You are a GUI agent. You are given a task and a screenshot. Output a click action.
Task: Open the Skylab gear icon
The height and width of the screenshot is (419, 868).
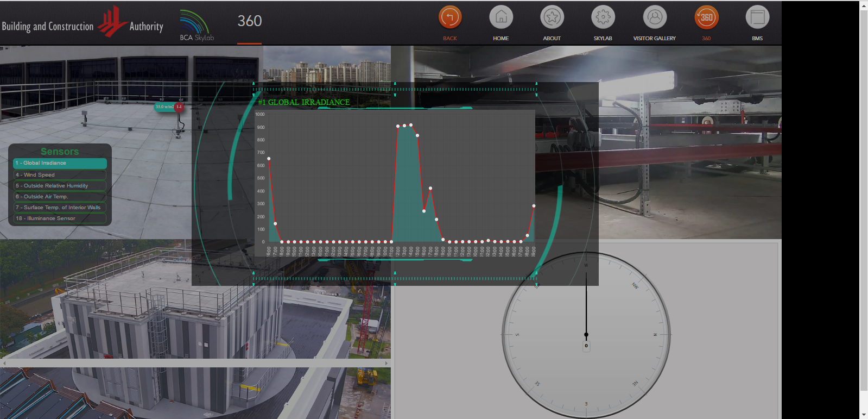[x=603, y=18]
